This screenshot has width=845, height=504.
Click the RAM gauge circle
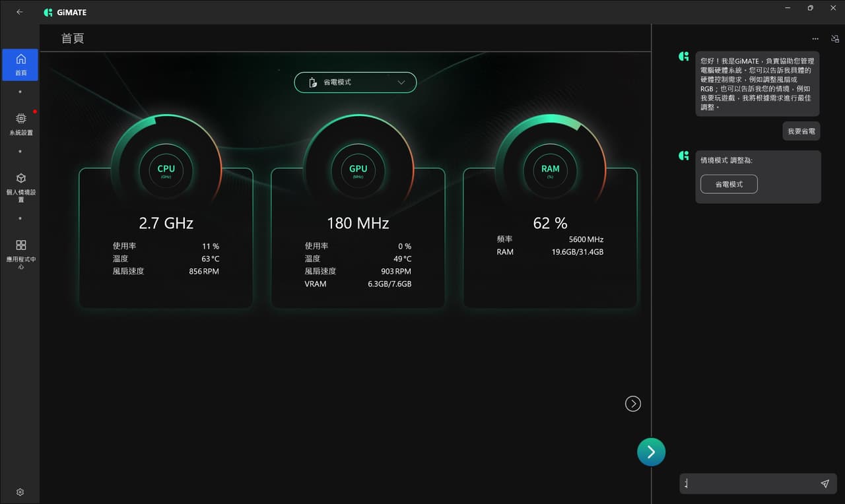pyautogui.click(x=551, y=170)
